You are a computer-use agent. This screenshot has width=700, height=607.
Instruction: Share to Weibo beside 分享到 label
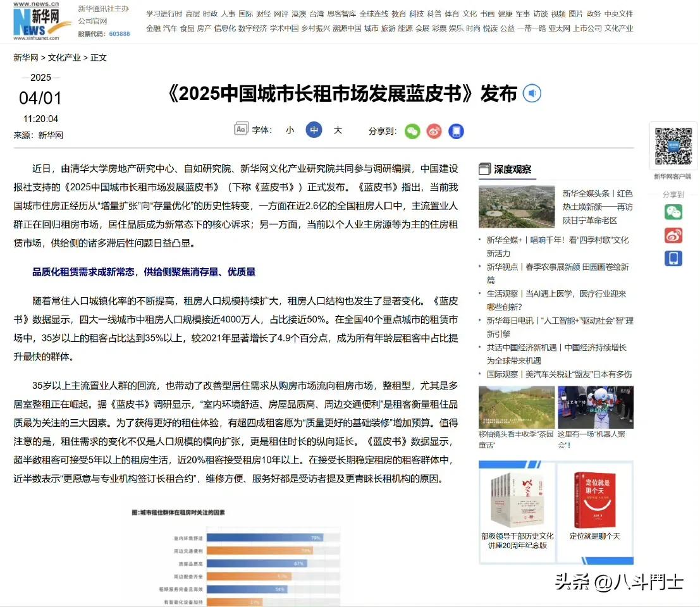pyautogui.click(x=434, y=131)
